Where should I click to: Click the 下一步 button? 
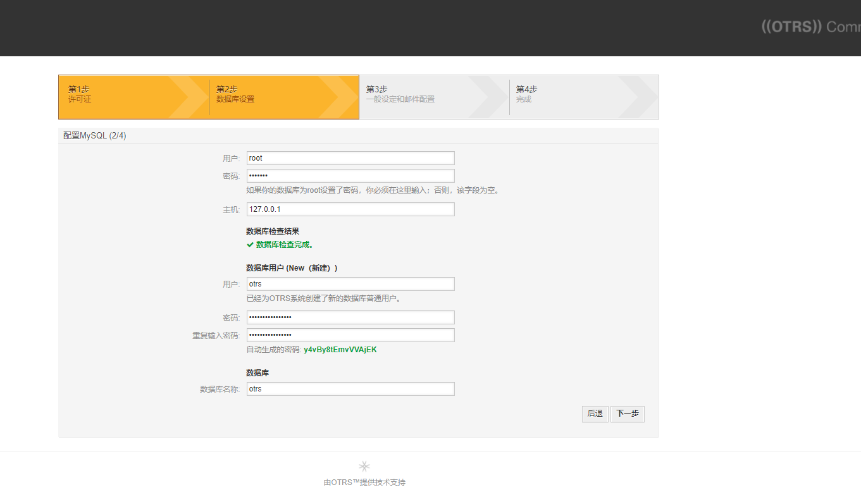click(x=627, y=414)
